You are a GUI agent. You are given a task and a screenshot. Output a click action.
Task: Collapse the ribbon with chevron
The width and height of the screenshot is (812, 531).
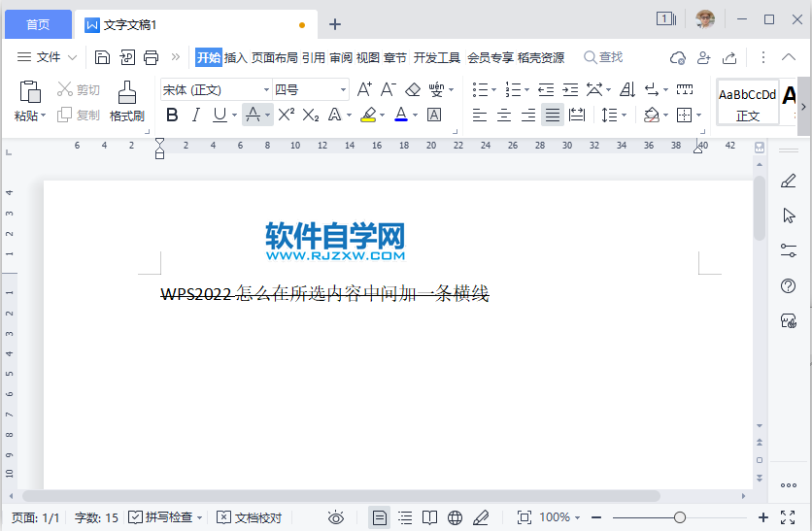788,57
